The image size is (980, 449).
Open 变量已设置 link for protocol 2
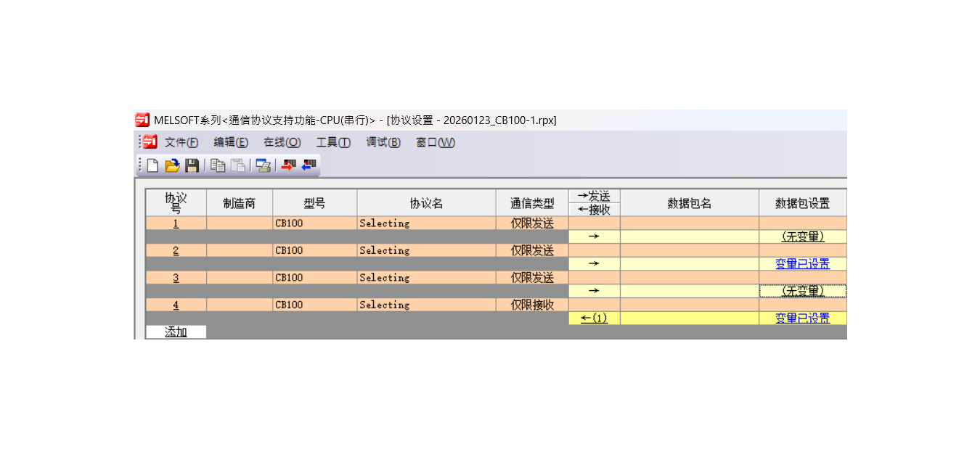[802, 264]
